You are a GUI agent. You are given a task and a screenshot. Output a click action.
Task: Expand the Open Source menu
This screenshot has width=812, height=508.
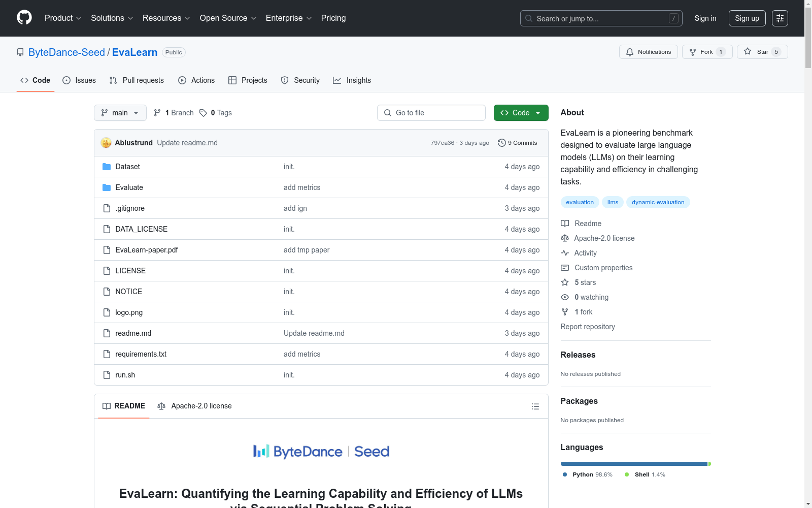[x=228, y=18]
